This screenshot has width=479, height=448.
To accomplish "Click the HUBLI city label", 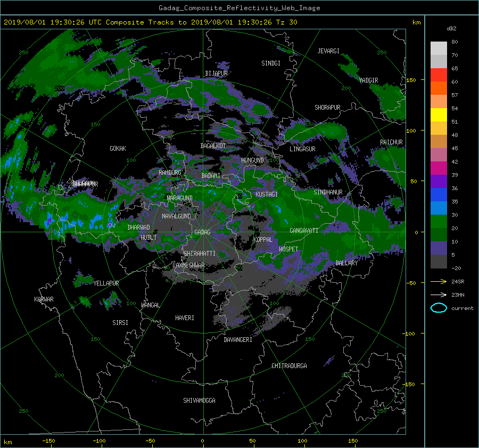I will 148,238.
